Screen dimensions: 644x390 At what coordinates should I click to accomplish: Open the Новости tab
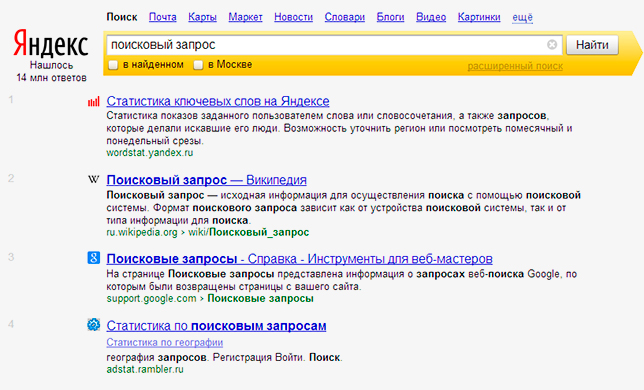coord(293,17)
